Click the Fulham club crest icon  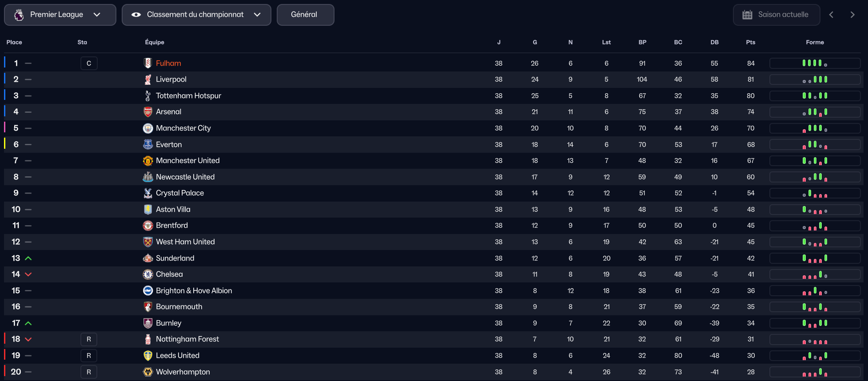[x=148, y=63]
